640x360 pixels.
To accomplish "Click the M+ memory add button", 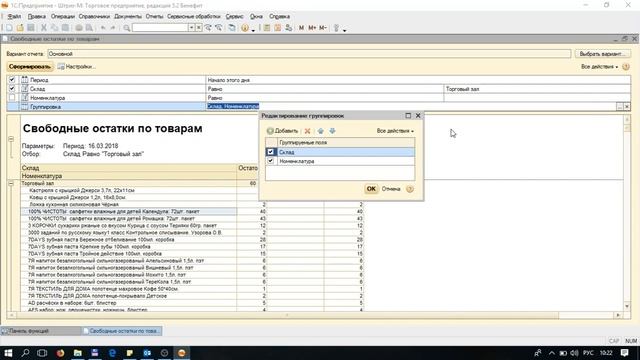I will click(x=312, y=28).
